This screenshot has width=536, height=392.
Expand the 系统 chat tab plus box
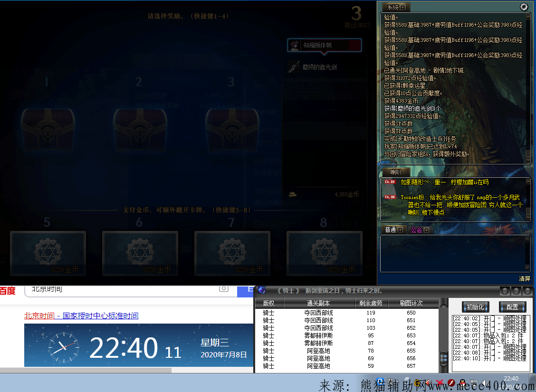[x=402, y=7]
